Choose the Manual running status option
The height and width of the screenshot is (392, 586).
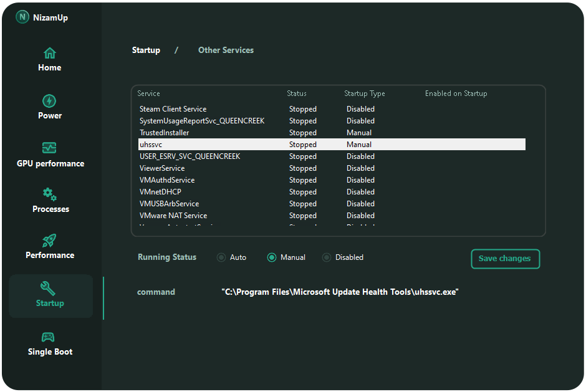click(272, 257)
